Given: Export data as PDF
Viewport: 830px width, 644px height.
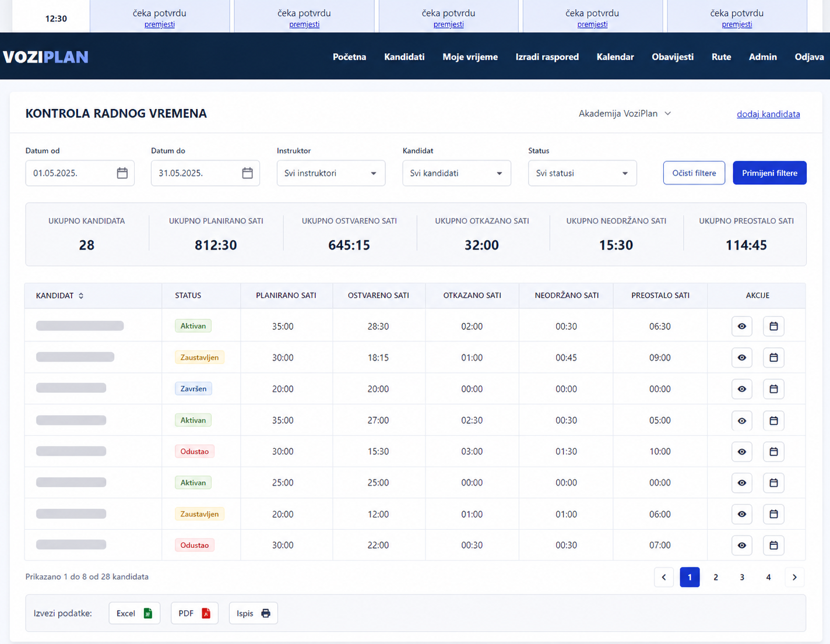Looking at the screenshot, I should click(x=194, y=613).
